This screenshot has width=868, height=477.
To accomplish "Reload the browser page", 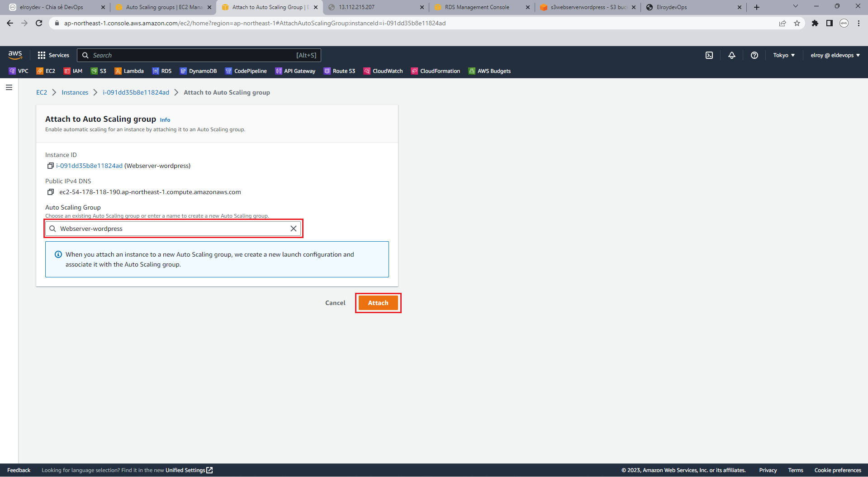I will click(39, 23).
